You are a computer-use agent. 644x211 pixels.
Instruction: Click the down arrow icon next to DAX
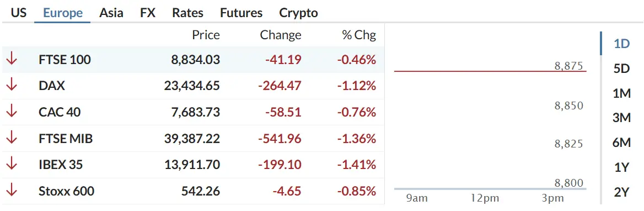click(x=12, y=86)
